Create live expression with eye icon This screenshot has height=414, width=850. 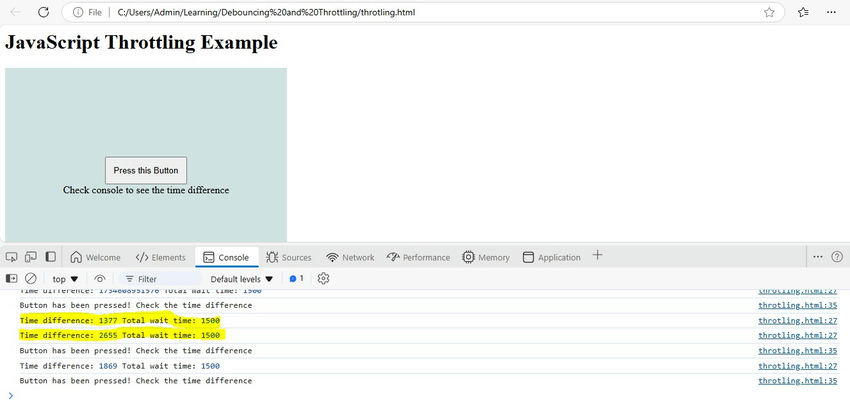coord(100,279)
